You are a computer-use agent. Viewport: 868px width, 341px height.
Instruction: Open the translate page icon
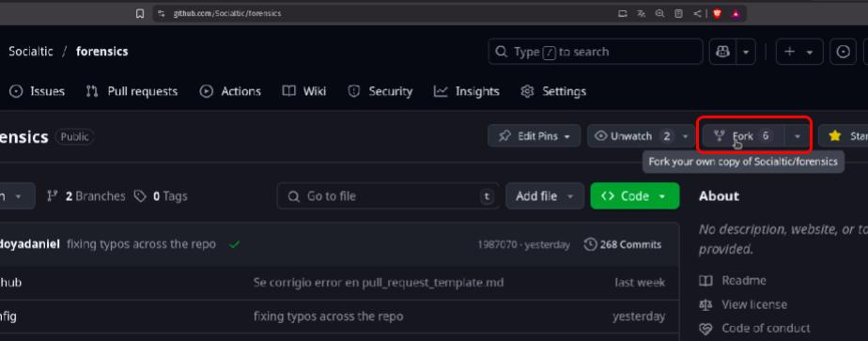641,14
